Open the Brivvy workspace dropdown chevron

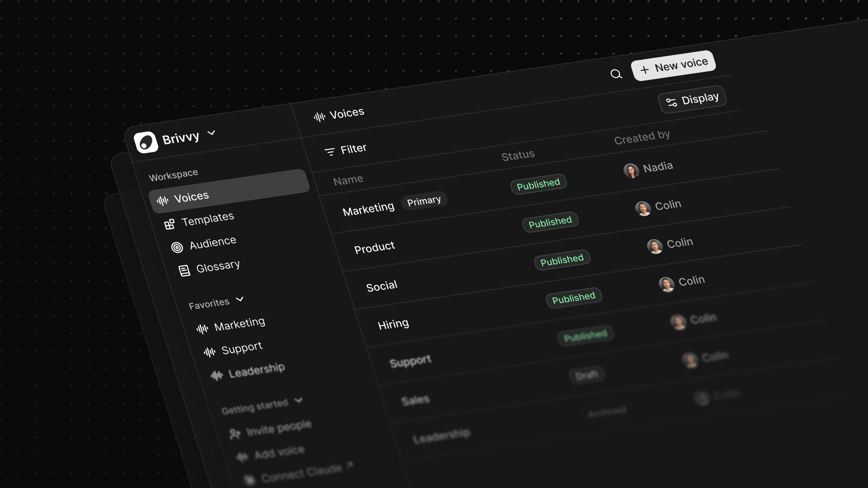[211, 133]
